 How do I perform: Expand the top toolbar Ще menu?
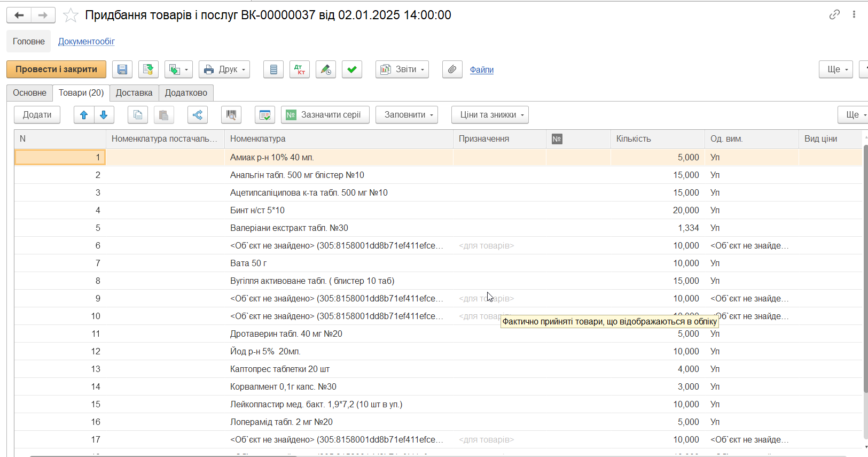[836, 69]
